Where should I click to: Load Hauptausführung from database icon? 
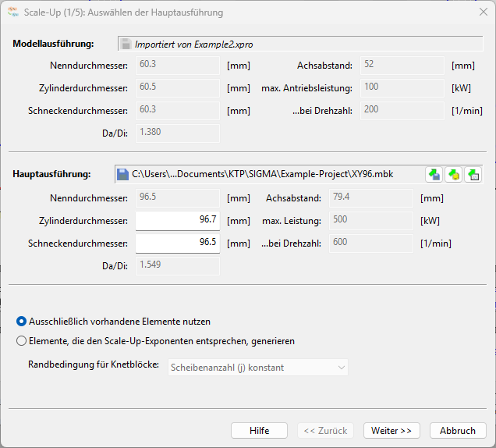click(x=453, y=175)
